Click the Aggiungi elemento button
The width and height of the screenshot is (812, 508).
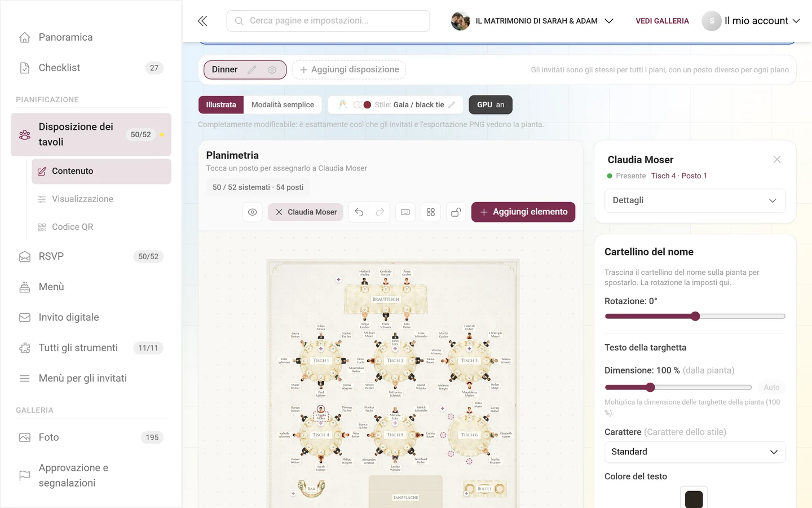pos(523,212)
